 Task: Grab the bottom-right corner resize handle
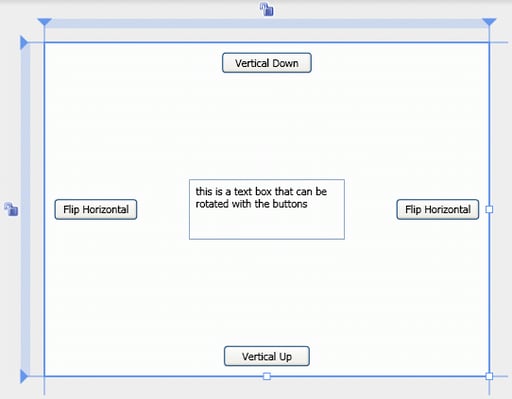[489, 376]
